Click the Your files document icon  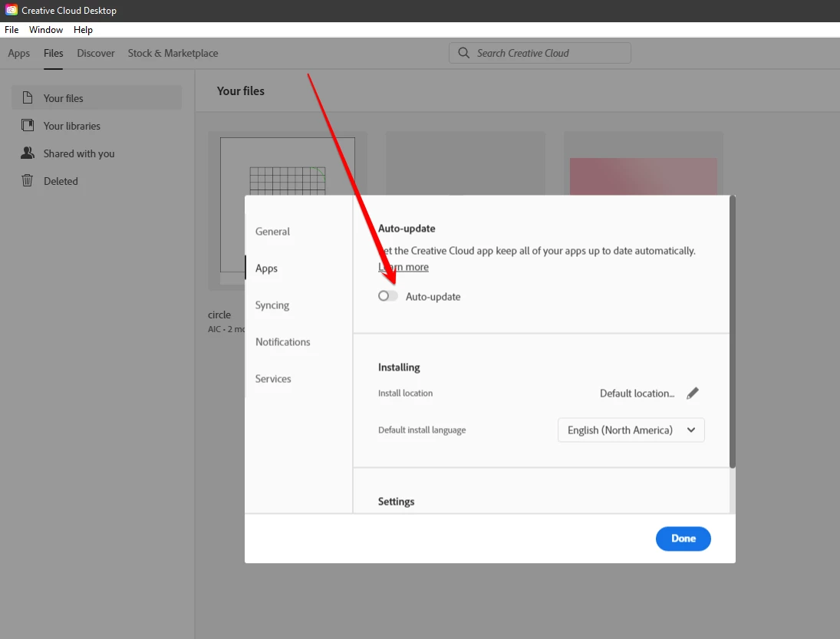coord(28,97)
